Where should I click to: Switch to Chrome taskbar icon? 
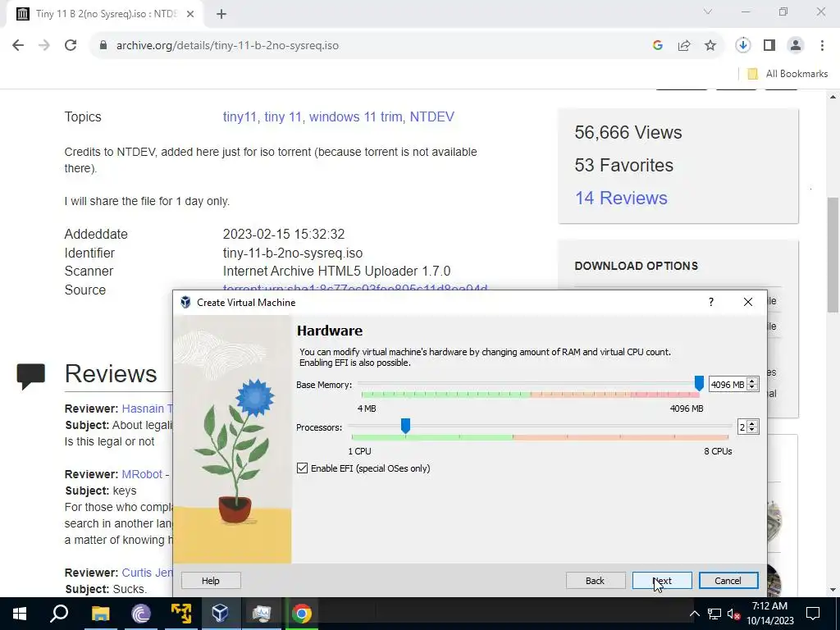(302, 614)
